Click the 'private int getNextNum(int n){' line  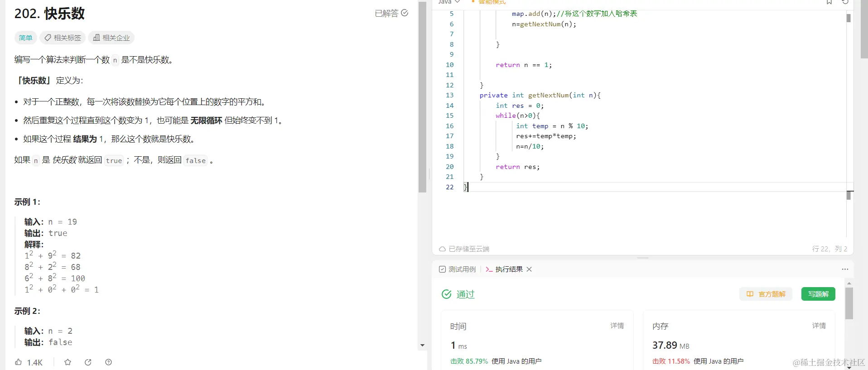[540, 95]
